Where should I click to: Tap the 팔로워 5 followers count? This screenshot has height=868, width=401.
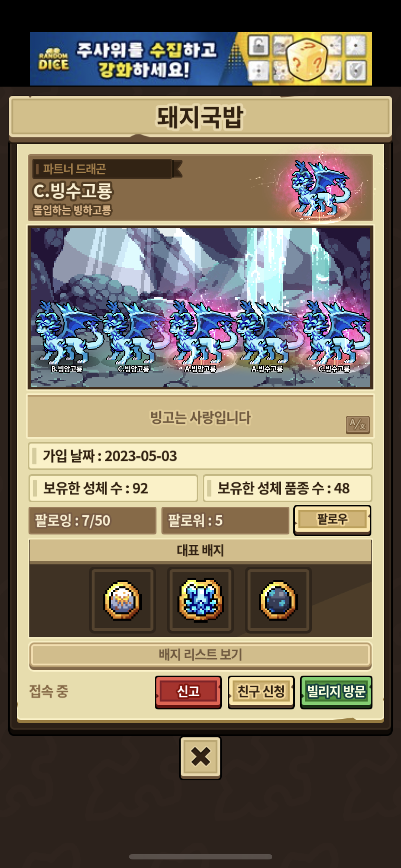[225, 520]
